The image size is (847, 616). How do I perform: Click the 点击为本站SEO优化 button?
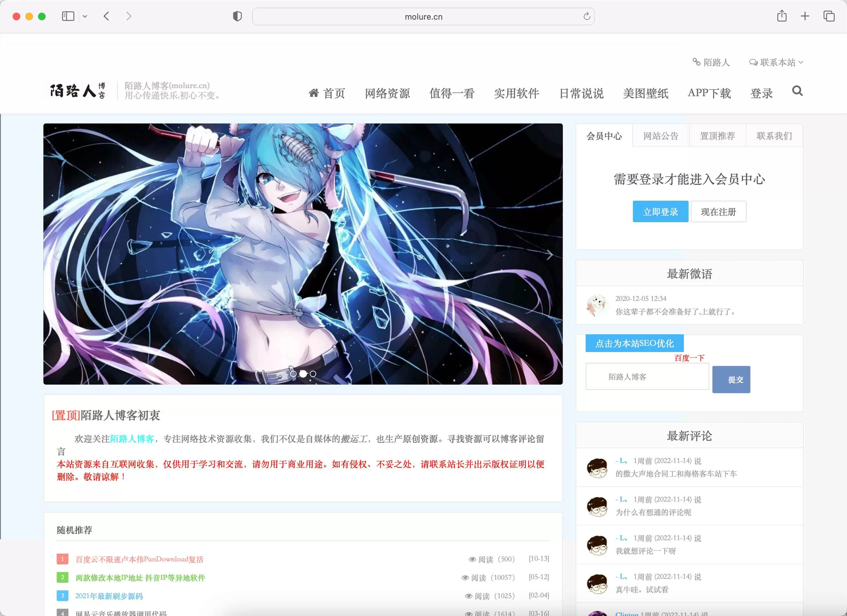[634, 343]
